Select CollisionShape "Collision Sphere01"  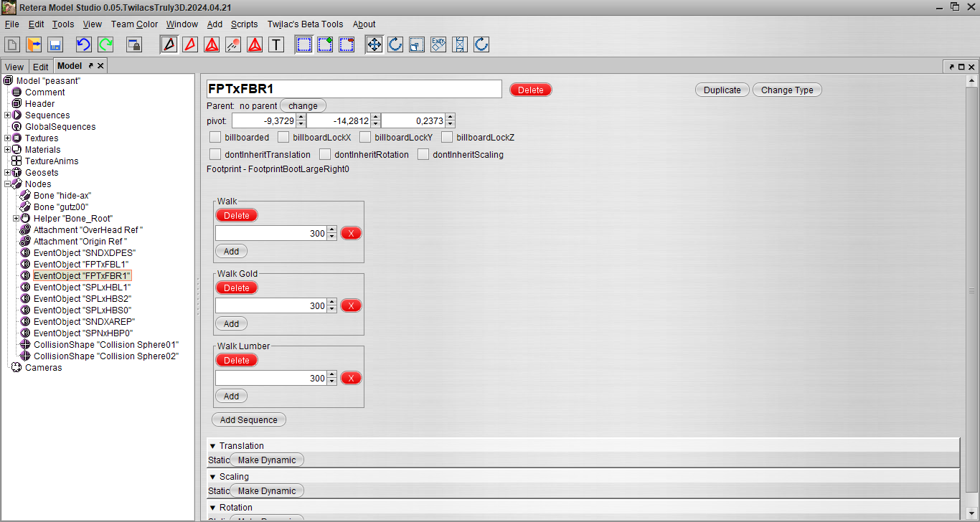tap(105, 345)
